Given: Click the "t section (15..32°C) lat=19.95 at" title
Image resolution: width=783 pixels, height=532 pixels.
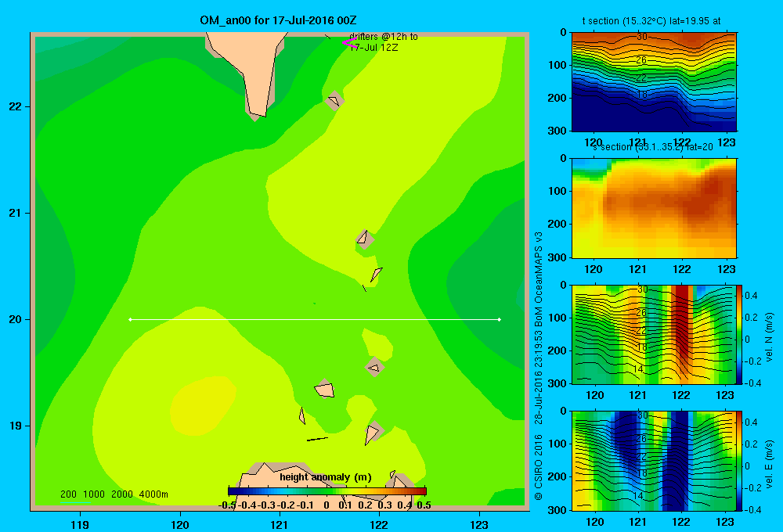Looking at the screenshot, I should click(651, 21).
